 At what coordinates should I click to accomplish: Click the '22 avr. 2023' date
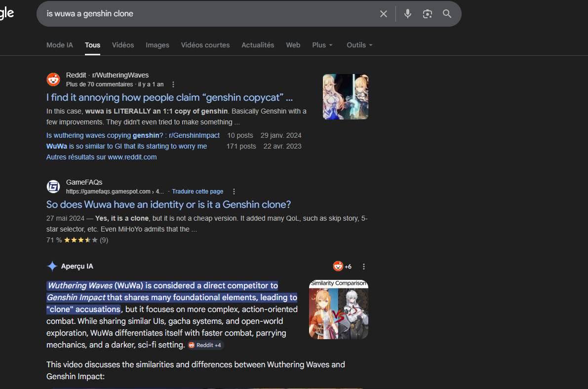tap(282, 146)
